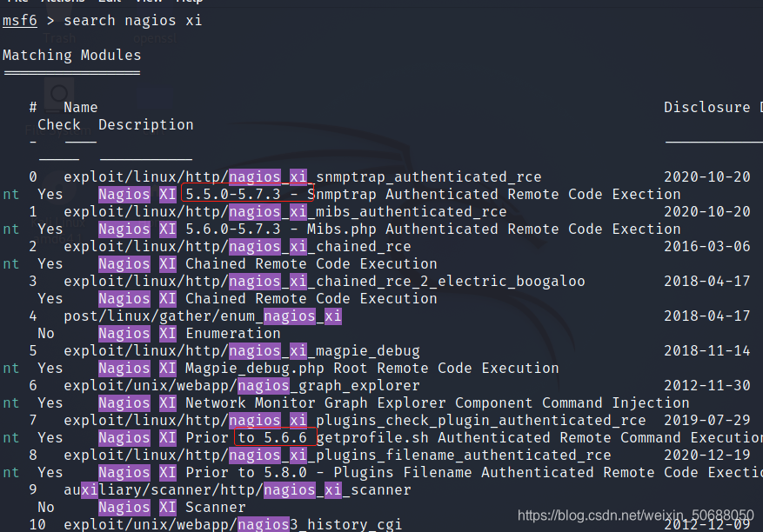Click the underlined "msf6" prompt text

20,21
